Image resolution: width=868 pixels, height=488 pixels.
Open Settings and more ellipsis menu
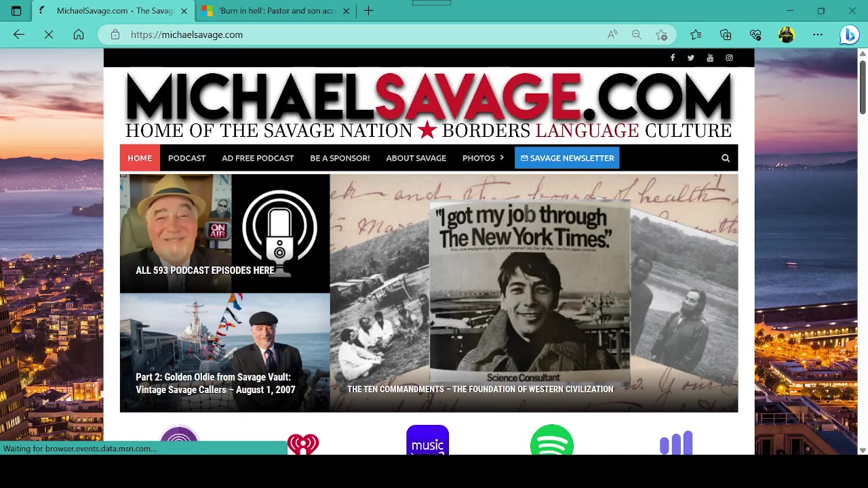[818, 35]
